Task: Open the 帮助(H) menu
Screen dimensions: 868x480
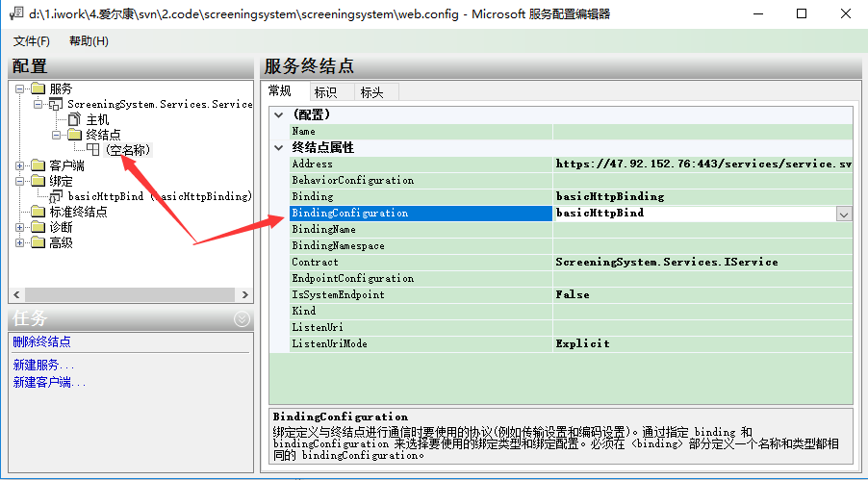Action: pyautogui.click(x=89, y=41)
